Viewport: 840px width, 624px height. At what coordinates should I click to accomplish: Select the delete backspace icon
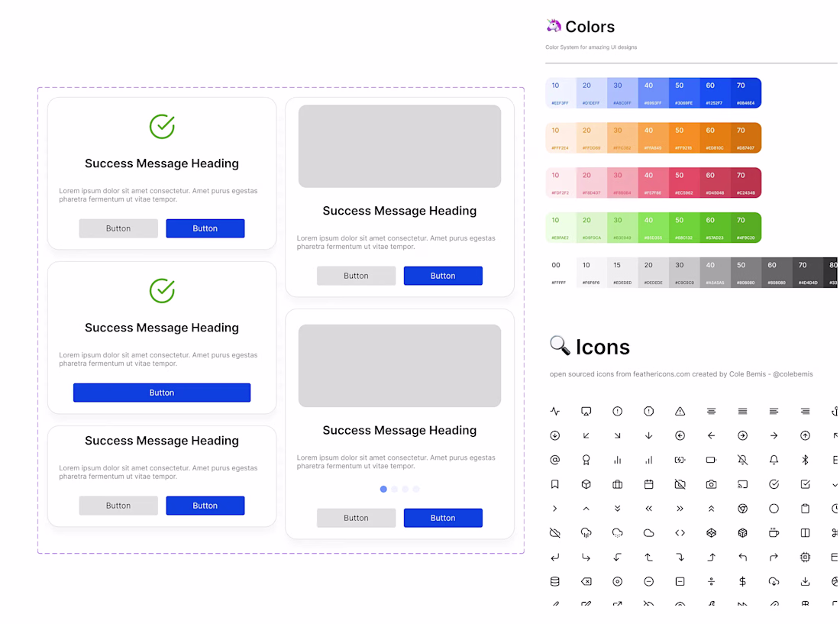[x=586, y=581]
